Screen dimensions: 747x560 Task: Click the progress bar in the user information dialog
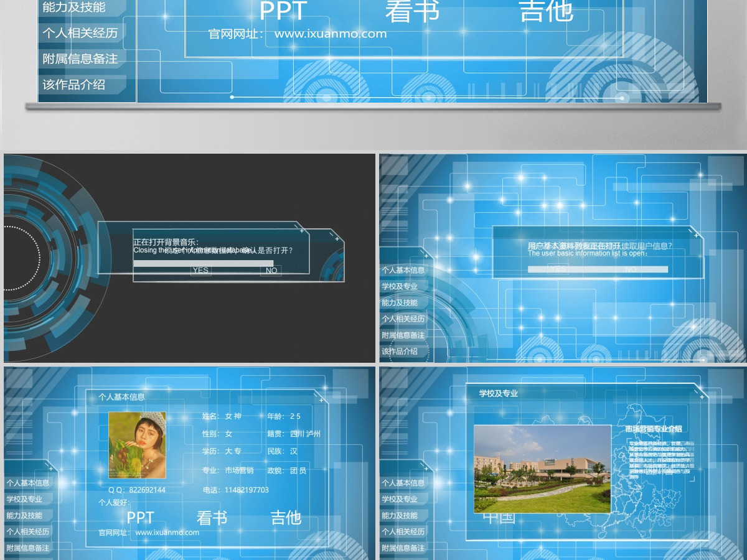(598, 269)
